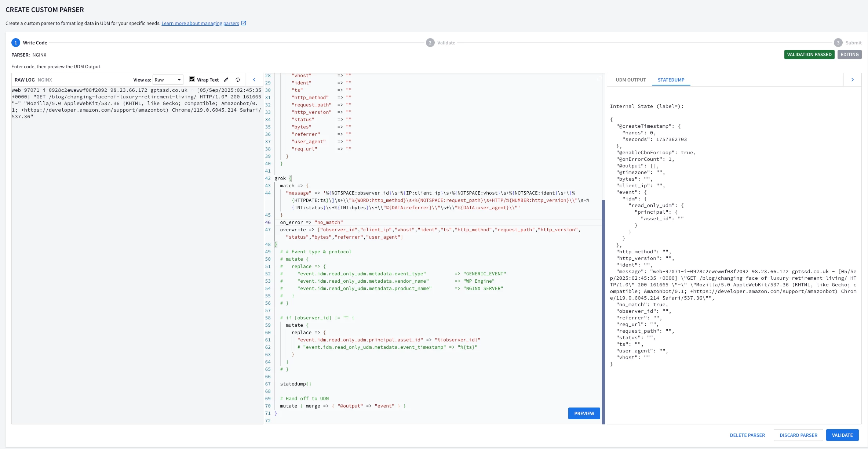Click the overwrite array code line
868x449 pixels.
(x=430, y=233)
